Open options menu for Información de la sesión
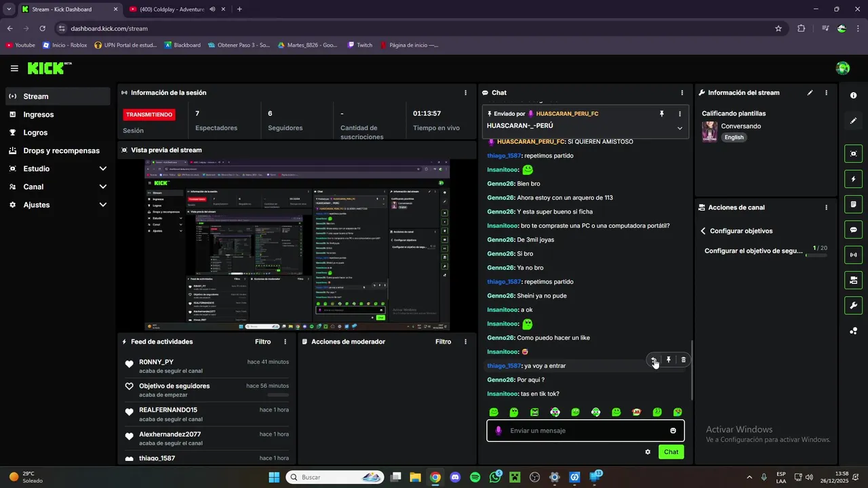This screenshot has width=868, height=488. coord(465,93)
